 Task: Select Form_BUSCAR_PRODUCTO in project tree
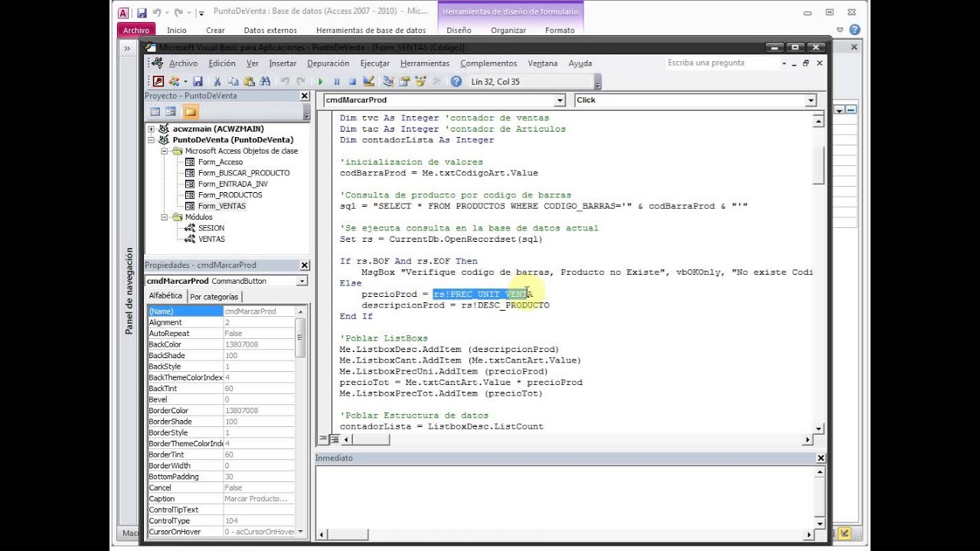[x=243, y=173]
